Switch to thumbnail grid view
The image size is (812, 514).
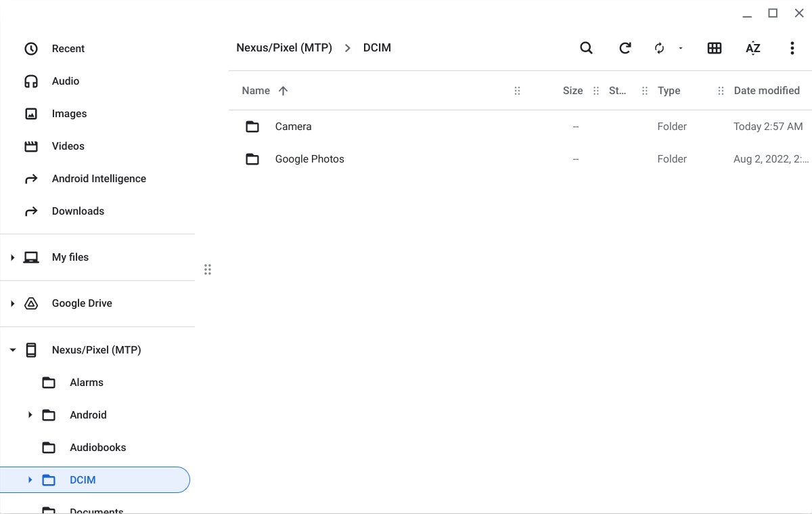pos(714,48)
